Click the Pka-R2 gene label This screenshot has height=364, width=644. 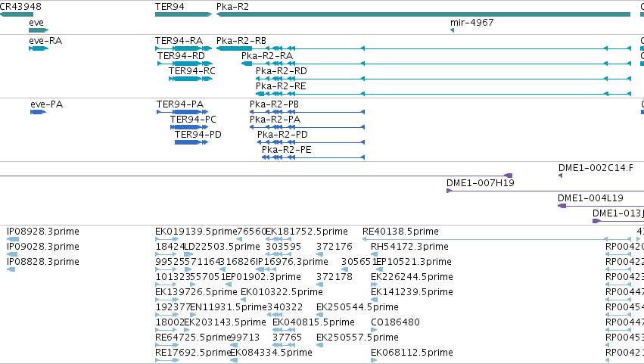pos(232,7)
